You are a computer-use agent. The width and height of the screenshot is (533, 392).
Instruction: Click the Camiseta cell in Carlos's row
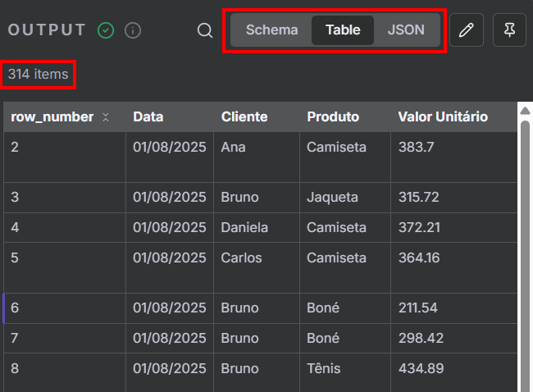[345, 267]
